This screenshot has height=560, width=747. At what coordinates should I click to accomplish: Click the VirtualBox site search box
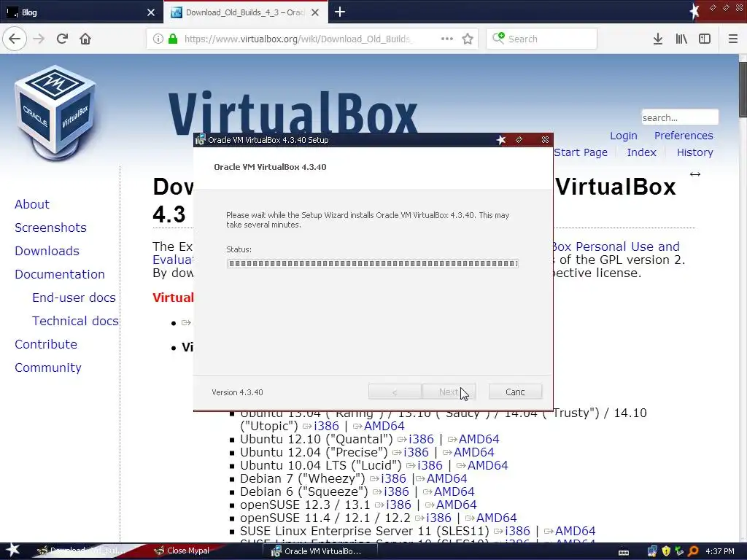(x=680, y=117)
